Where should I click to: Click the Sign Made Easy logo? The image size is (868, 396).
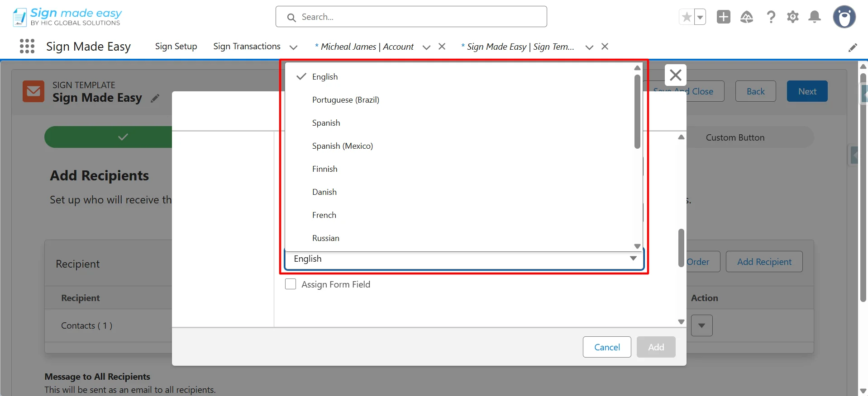point(67,17)
